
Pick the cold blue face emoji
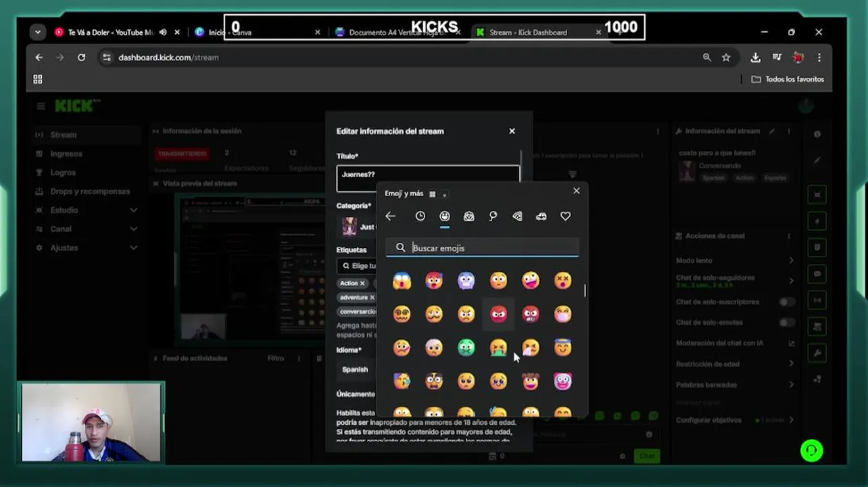pos(466,281)
